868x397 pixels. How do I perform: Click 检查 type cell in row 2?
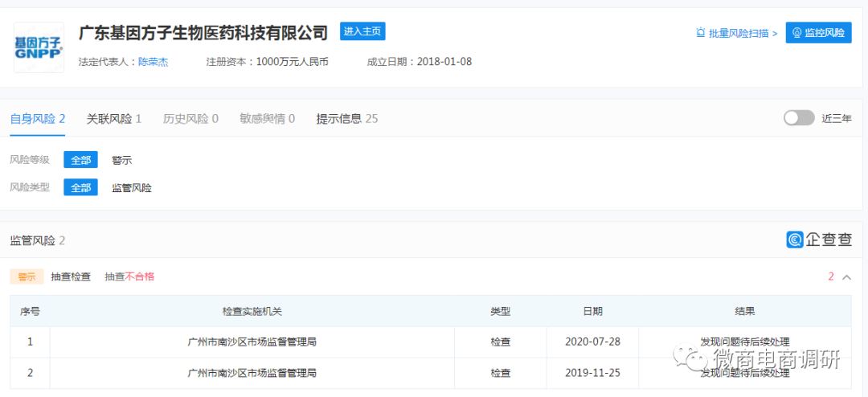501,373
